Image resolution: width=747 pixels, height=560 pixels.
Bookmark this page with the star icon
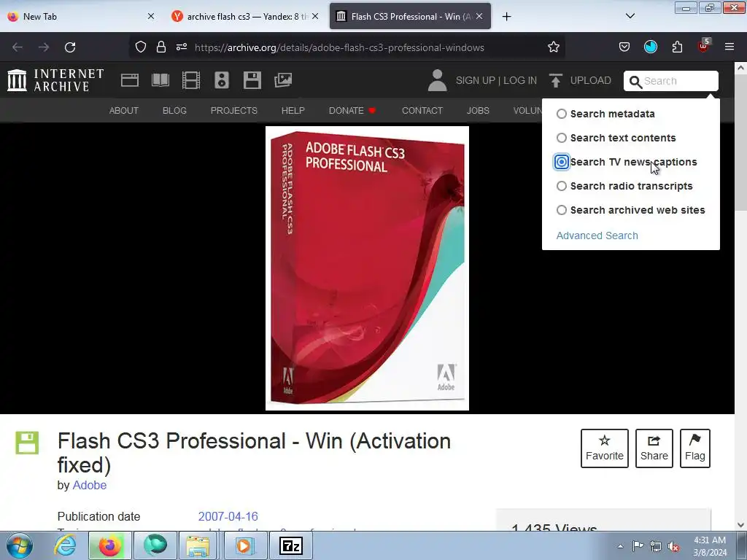pos(553,47)
